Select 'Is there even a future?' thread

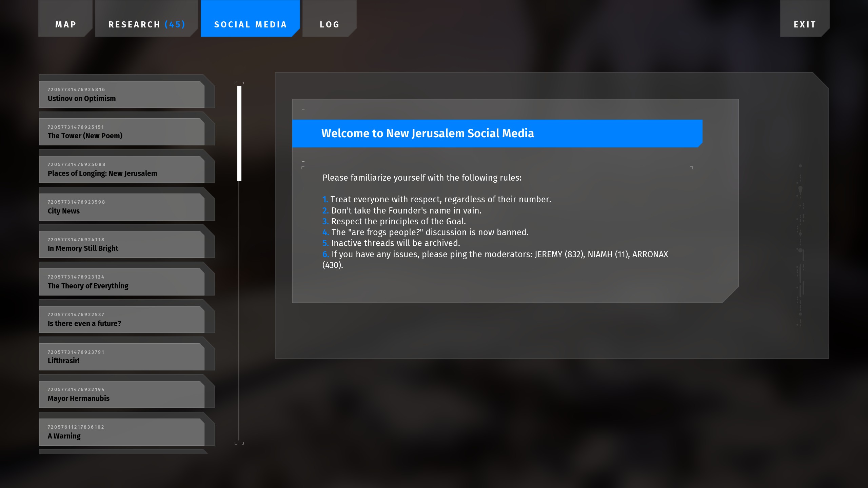(x=121, y=320)
